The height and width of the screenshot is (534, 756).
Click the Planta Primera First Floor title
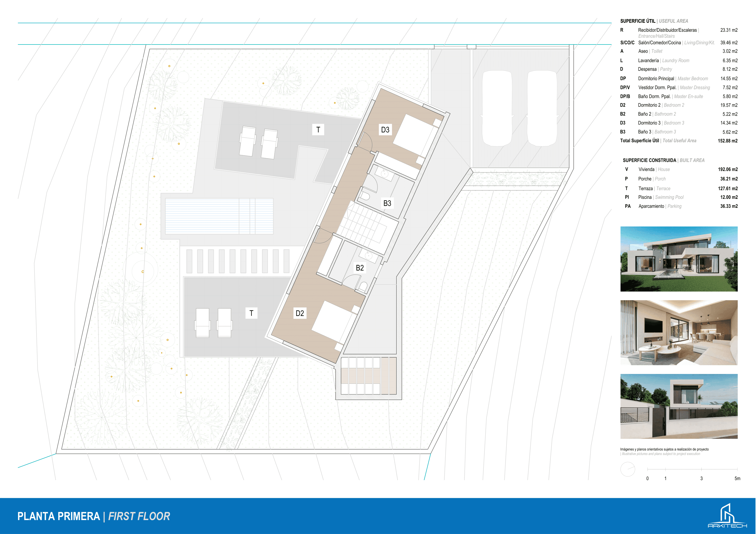pos(93,516)
